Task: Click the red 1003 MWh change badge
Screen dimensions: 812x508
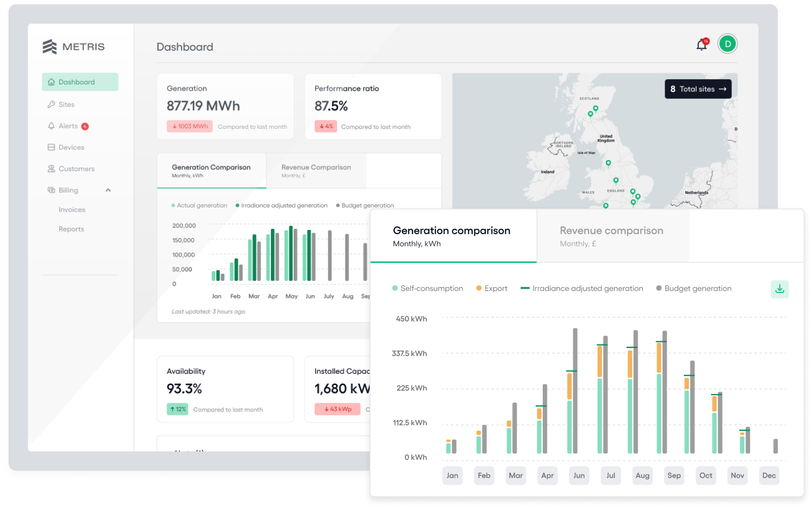Action: pyautogui.click(x=190, y=126)
